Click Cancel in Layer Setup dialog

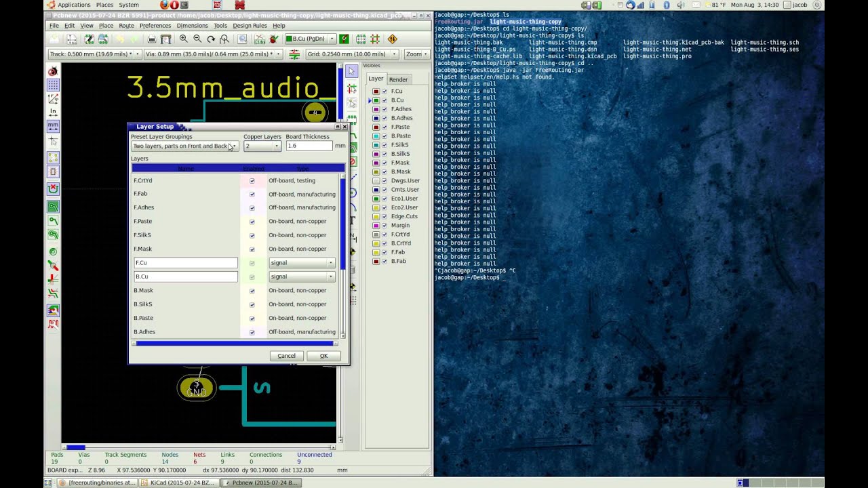coord(286,356)
